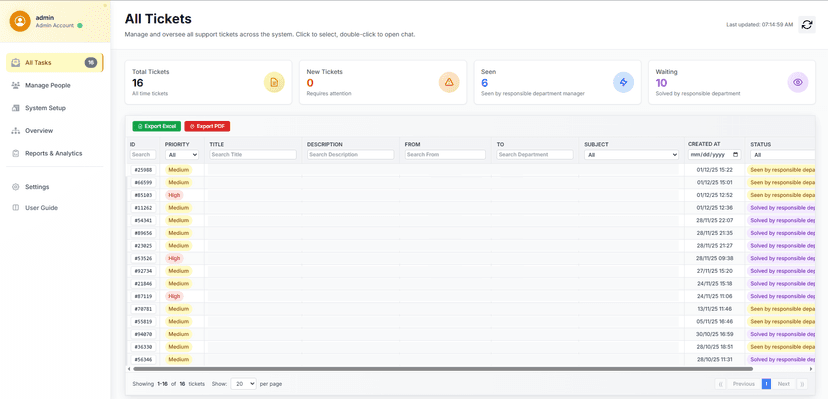828x399 pixels.
Task: Click the New Tickets count 0
Action: (310, 83)
